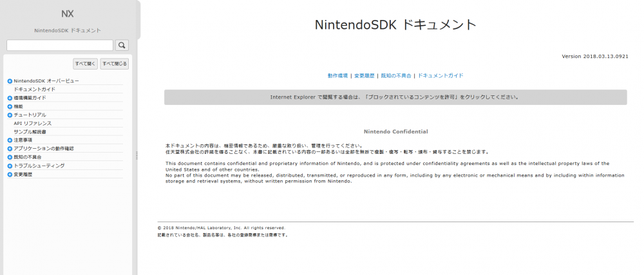
Task: Expand チュートリアル via its plus icon
Action: pyautogui.click(x=10, y=115)
